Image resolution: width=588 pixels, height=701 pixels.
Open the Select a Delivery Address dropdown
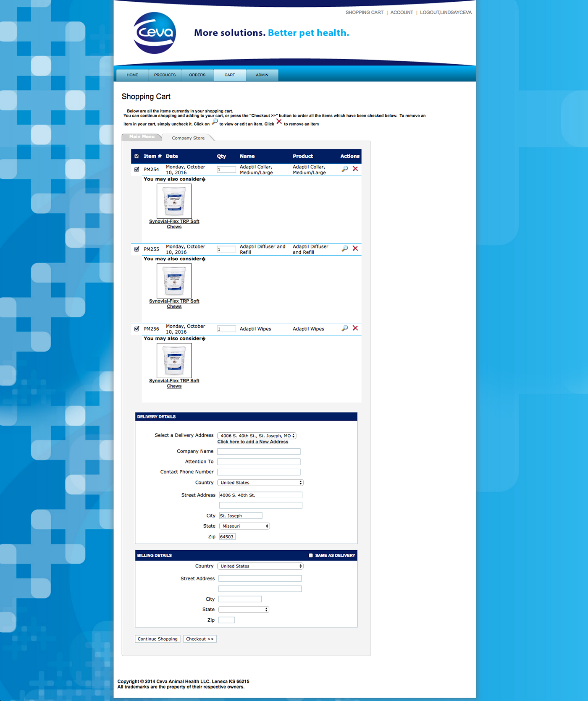click(257, 436)
